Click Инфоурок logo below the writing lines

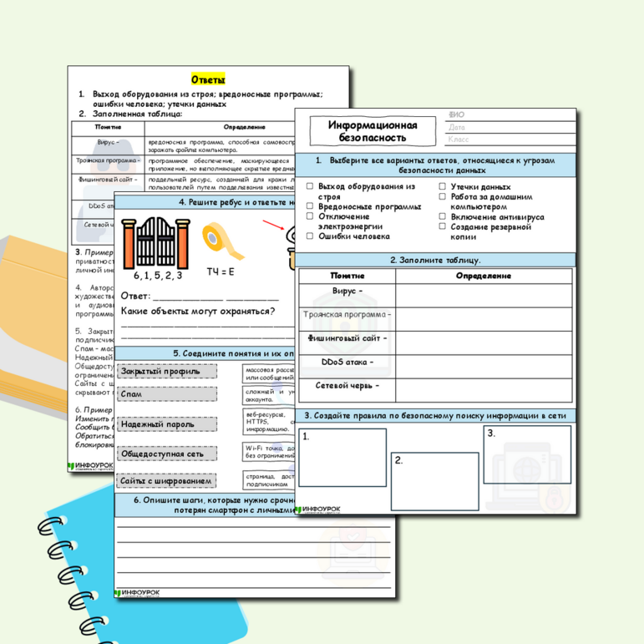tap(139, 592)
